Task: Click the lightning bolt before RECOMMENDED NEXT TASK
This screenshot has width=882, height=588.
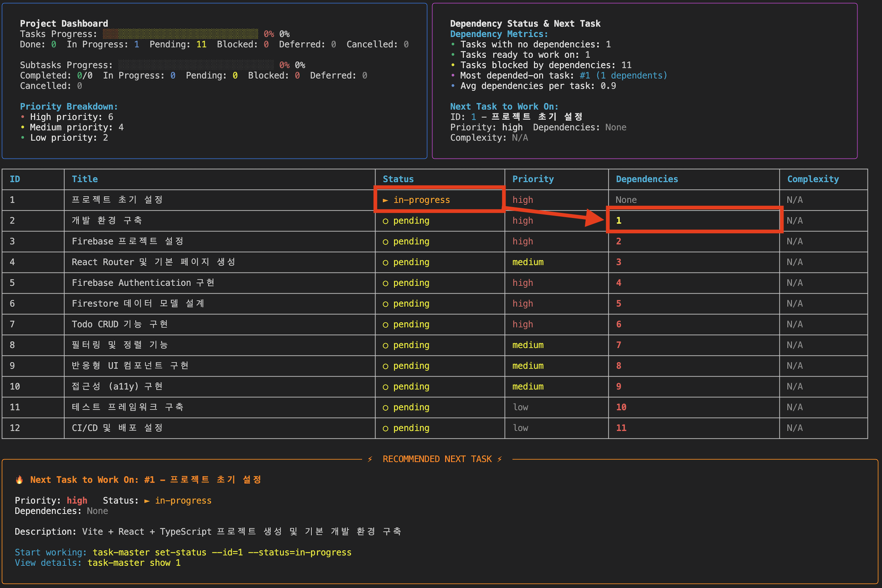Action: coord(370,459)
